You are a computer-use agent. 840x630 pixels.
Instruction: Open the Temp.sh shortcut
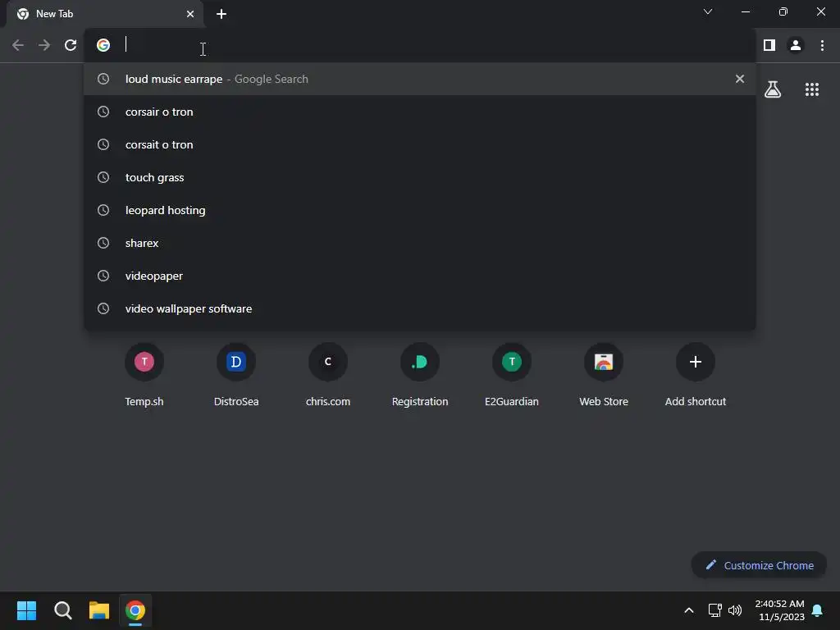click(144, 375)
